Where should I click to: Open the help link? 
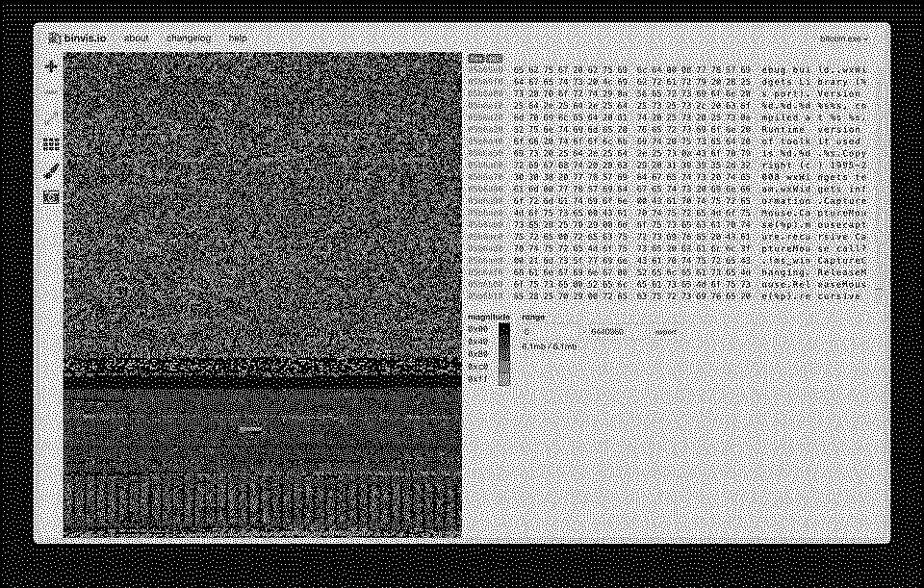coord(238,38)
